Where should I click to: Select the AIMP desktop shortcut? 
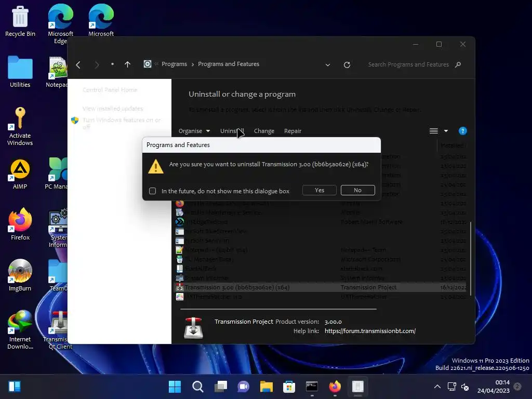pyautogui.click(x=20, y=174)
